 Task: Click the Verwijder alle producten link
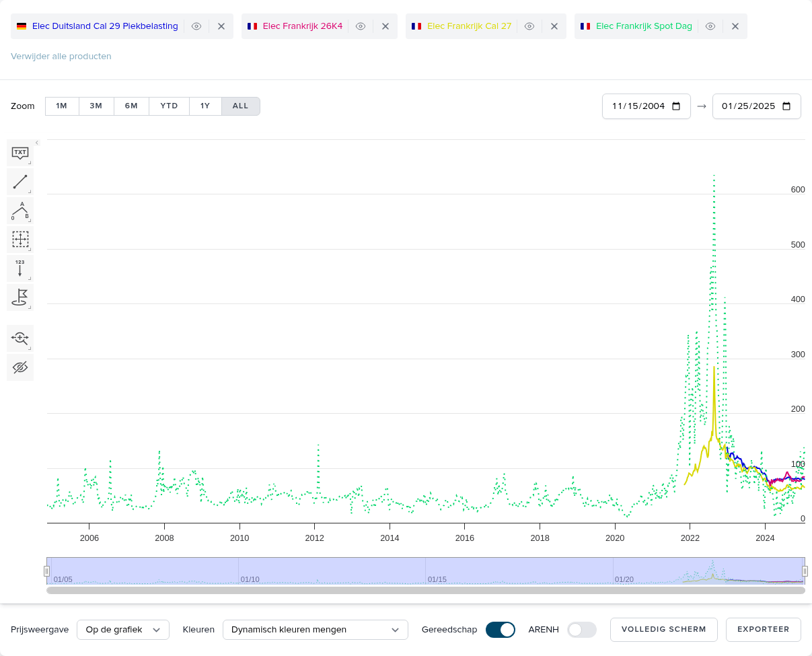[61, 57]
